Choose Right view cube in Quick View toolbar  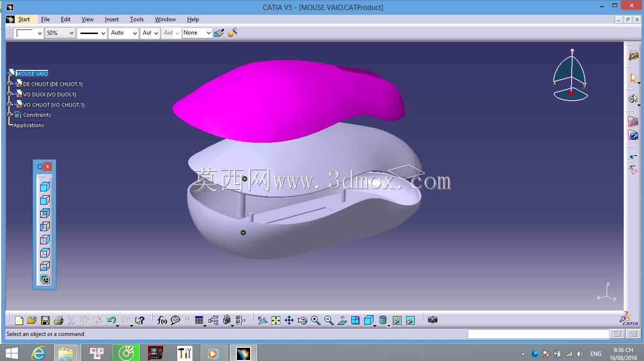pos(45,240)
